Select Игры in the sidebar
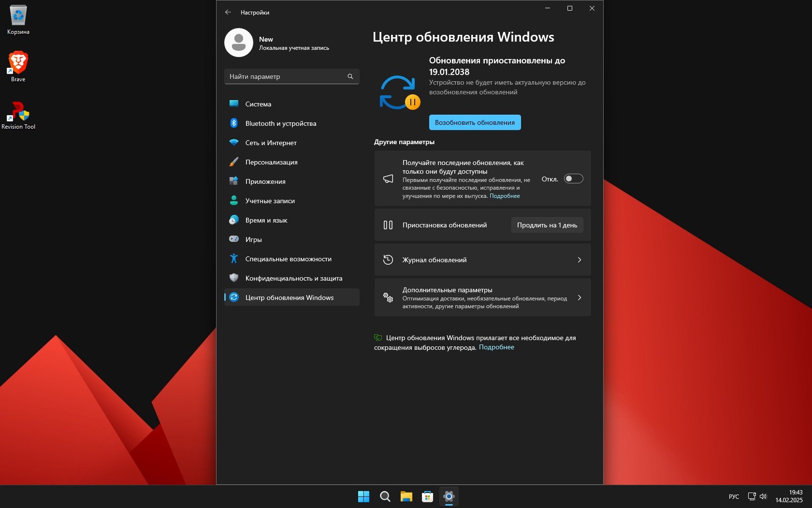 (x=292, y=239)
